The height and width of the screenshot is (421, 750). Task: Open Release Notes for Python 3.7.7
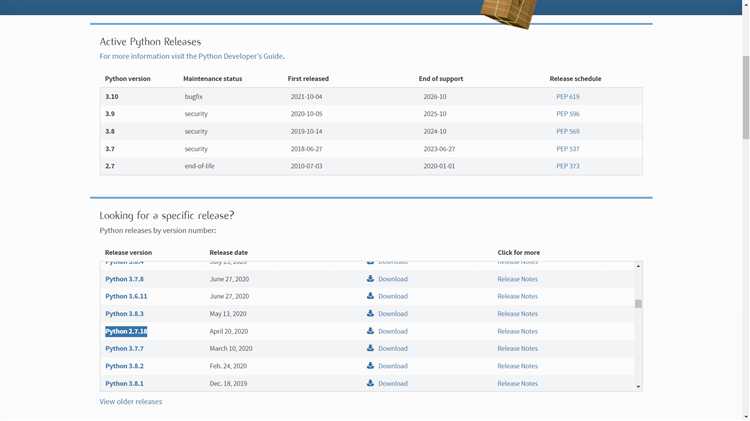[x=518, y=348]
